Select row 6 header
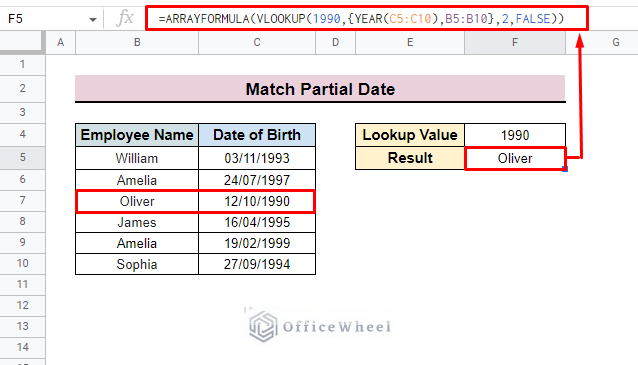Image resolution: width=638 pixels, height=365 pixels. pyautogui.click(x=22, y=179)
